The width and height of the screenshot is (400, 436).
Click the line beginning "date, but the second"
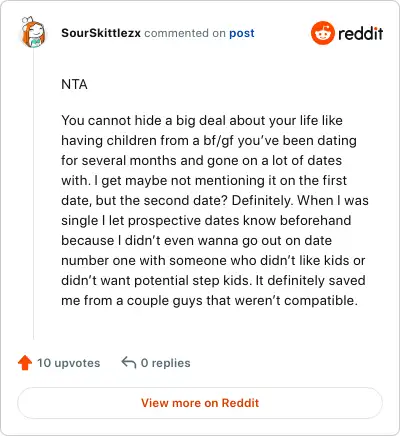click(215, 201)
